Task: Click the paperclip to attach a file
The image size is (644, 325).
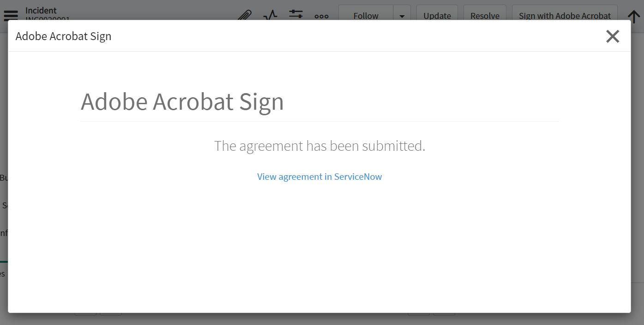Action: [x=244, y=15]
